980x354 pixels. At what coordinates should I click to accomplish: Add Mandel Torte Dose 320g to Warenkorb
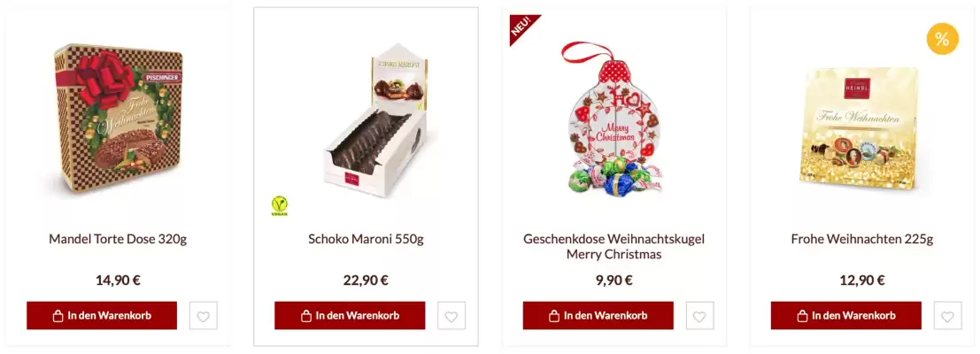pyautogui.click(x=102, y=316)
